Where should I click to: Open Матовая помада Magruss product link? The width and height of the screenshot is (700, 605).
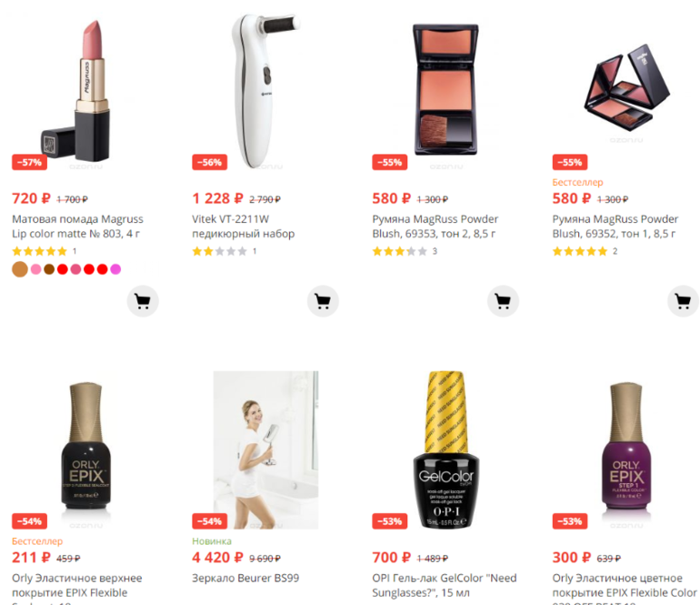77,227
